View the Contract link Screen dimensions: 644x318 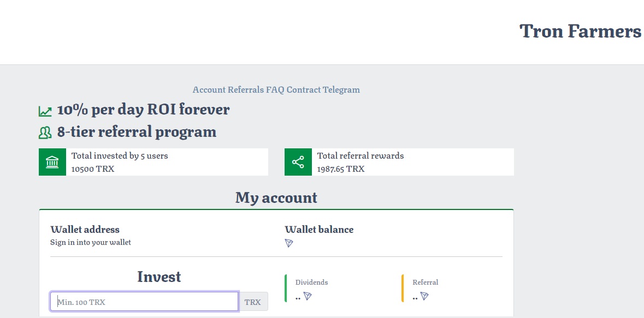304,89
